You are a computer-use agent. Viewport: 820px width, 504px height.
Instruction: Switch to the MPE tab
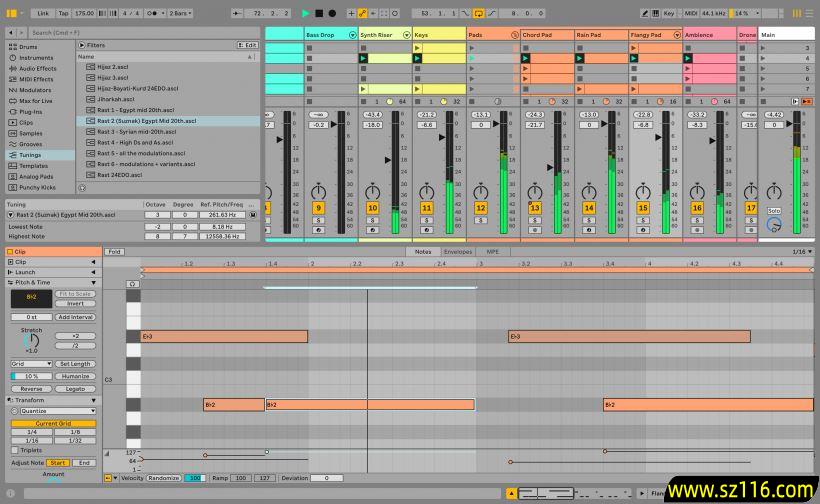[493, 252]
